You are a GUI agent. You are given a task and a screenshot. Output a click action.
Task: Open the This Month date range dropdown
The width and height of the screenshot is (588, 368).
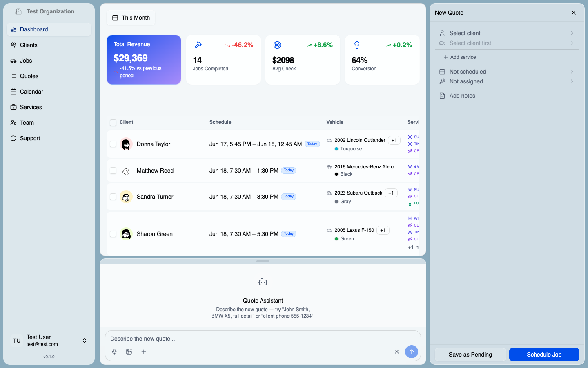[x=131, y=18]
